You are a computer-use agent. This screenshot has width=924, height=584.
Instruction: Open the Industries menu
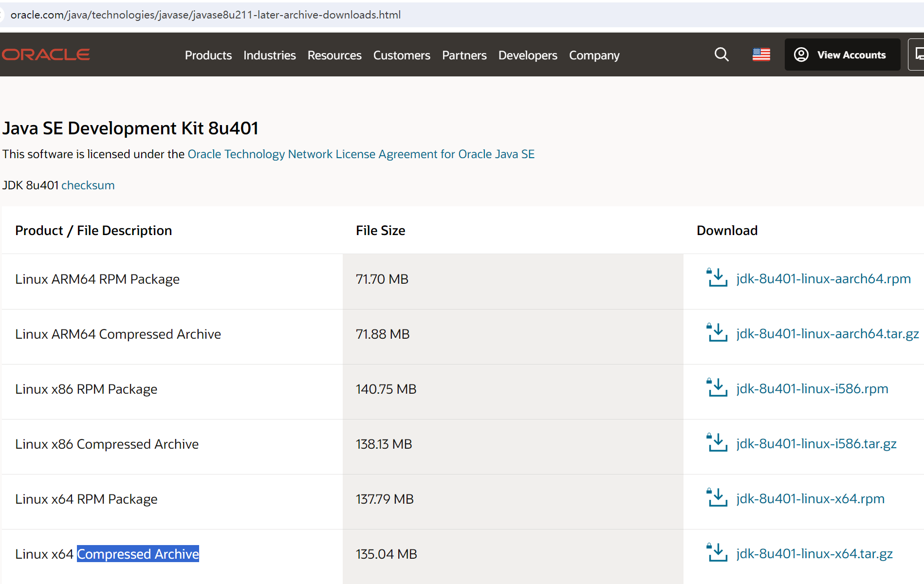(x=269, y=55)
